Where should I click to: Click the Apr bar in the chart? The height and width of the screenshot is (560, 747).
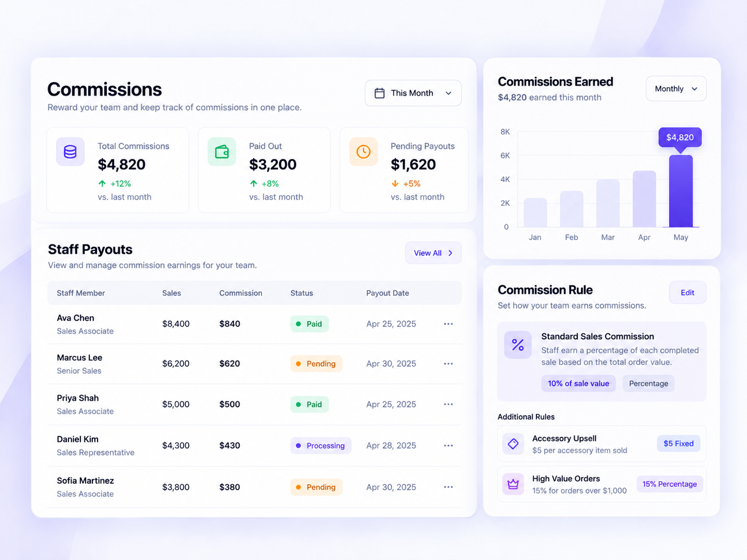[644, 199]
